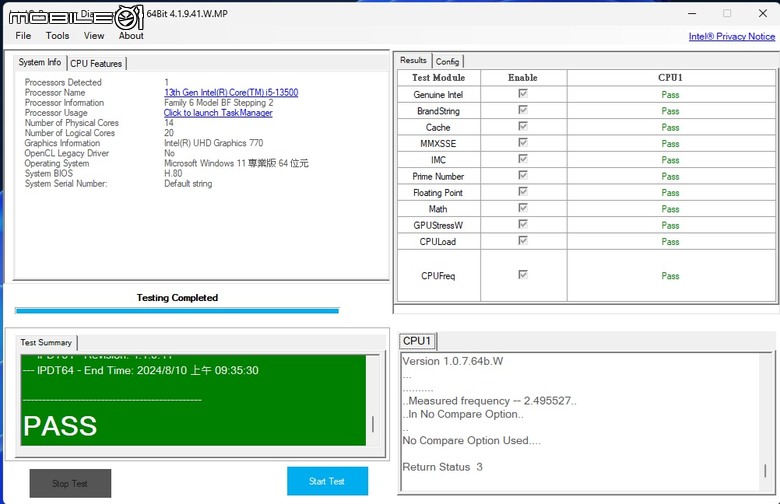Click the Return Status 3 line

[x=442, y=467]
